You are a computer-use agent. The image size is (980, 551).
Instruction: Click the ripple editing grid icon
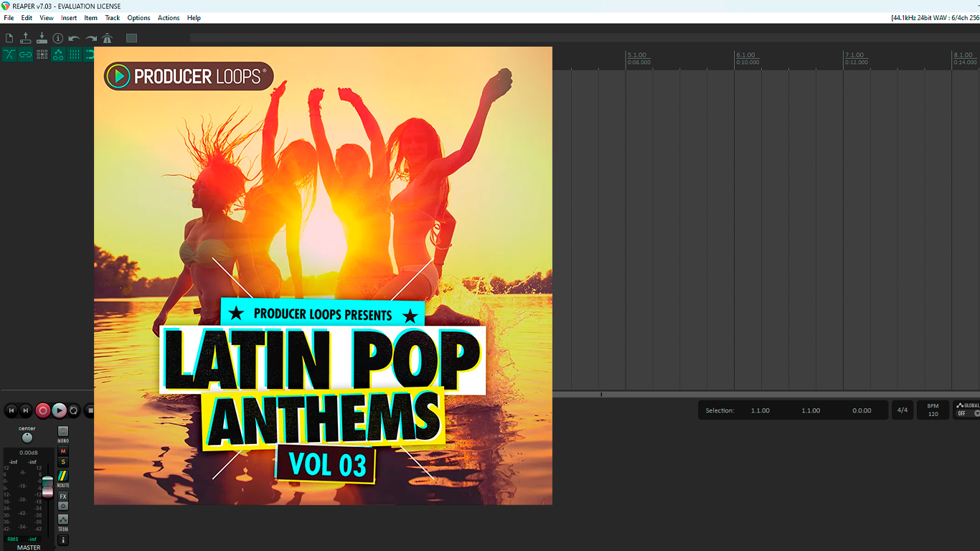pyautogui.click(x=42, y=55)
